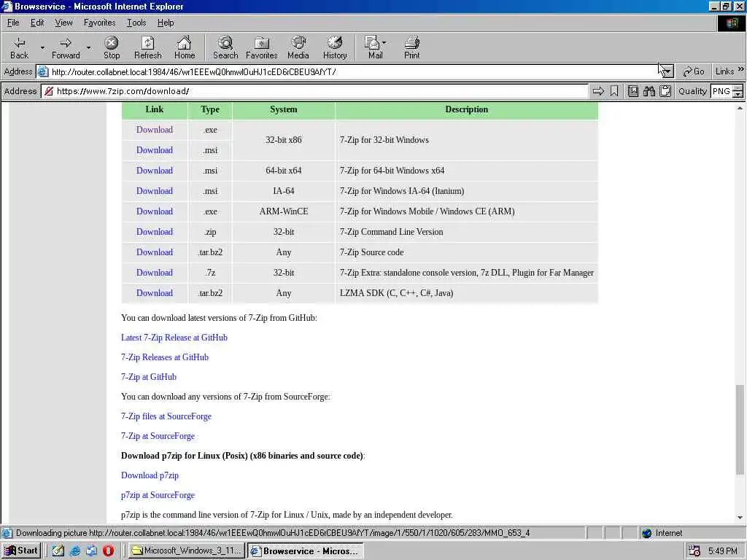Click the binoculars find icon
The width and height of the screenshot is (747, 560).
649,91
